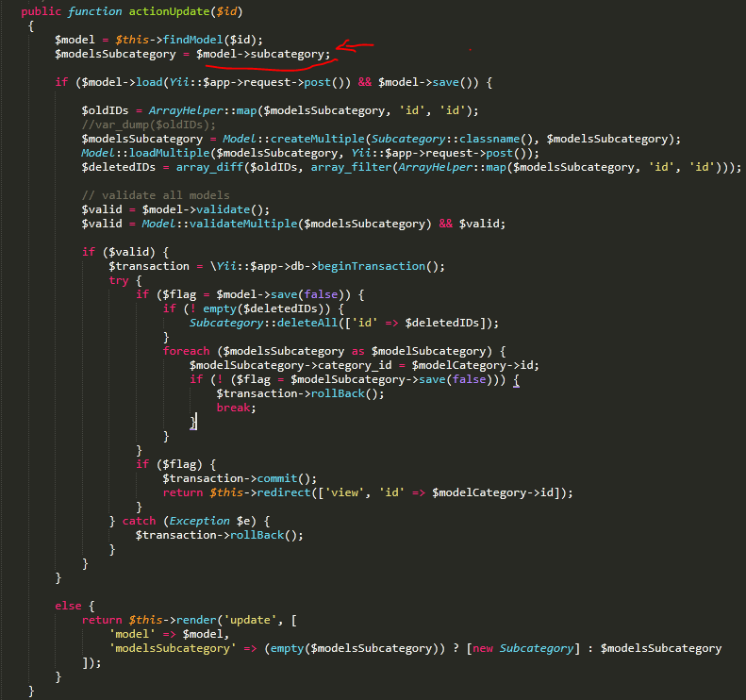Click the 'else' keyword
Viewport: 746px width, 700px height.
[68, 606]
